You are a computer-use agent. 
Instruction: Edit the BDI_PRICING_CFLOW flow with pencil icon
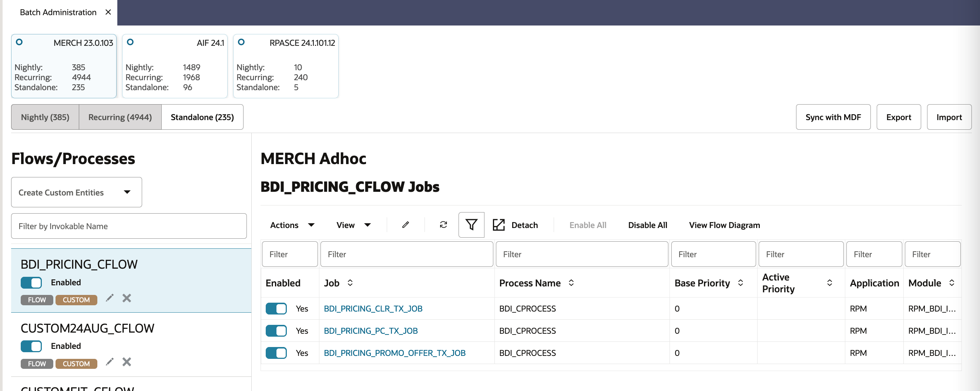pyautogui.click(x=110, y=298)
